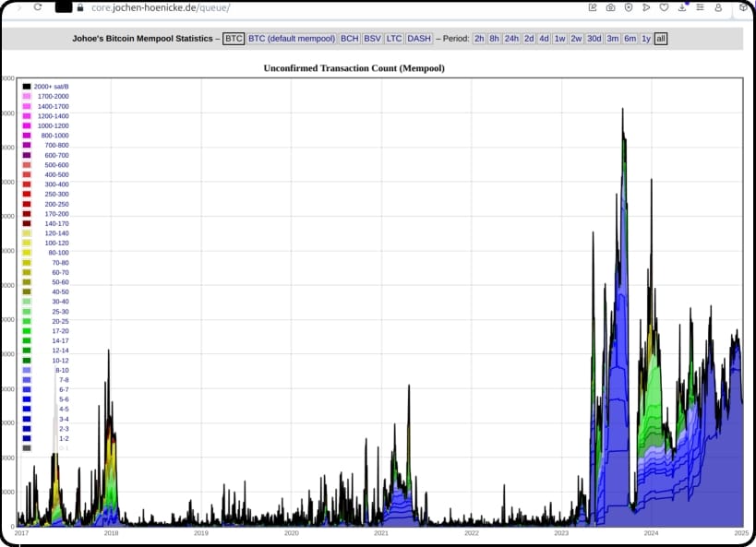
Task: Set period to 4d
Action: coord(544,39)
